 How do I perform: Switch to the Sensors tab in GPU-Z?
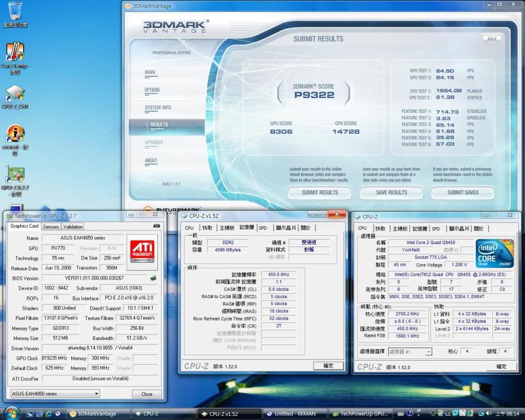pyautogui.click(x=51, y=227)
